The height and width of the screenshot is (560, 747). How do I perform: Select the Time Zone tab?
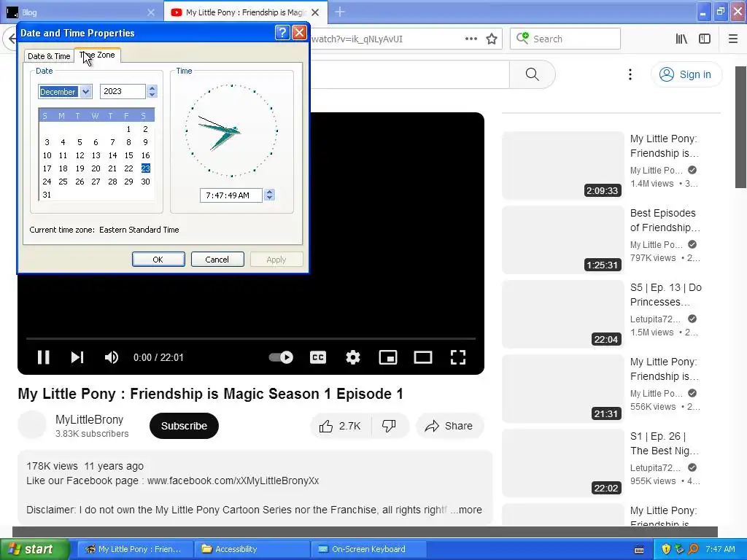coord(98,55)
